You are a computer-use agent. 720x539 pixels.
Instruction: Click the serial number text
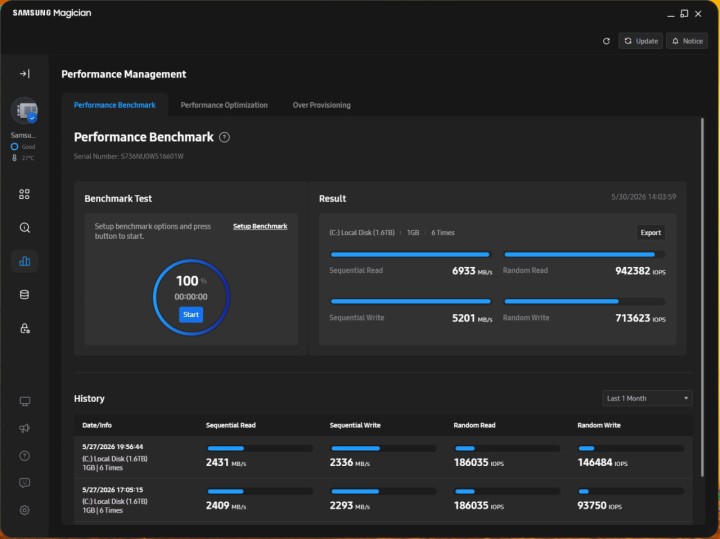point(129,157)
